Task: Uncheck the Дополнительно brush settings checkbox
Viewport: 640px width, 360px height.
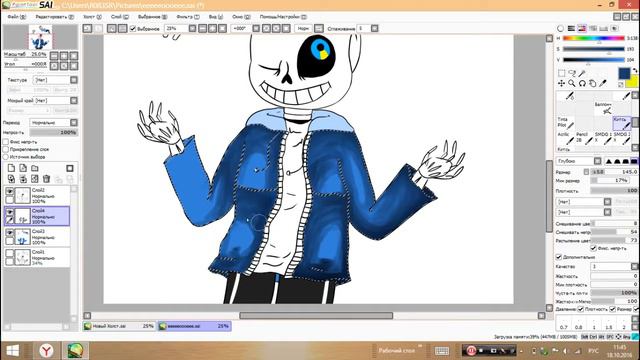Action: 559,257
